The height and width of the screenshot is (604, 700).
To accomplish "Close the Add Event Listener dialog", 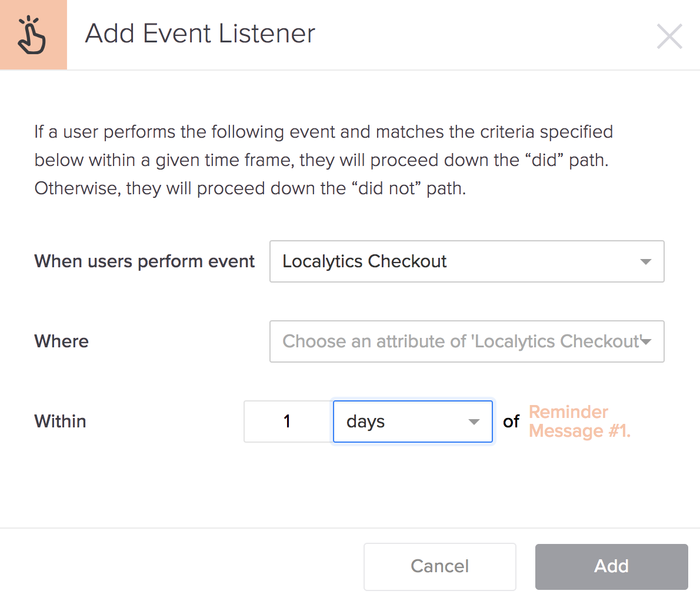I will pyautogui.click(x=669, y=36).
